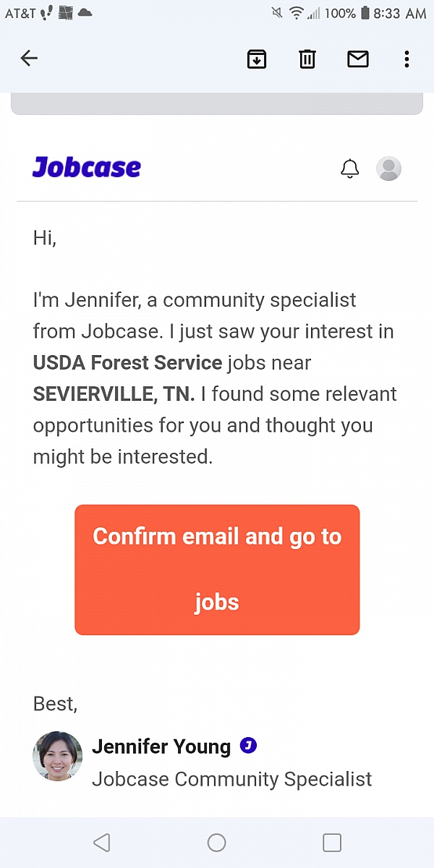
Task: Delete the email using the trash icon
Action: click(307, 59)
